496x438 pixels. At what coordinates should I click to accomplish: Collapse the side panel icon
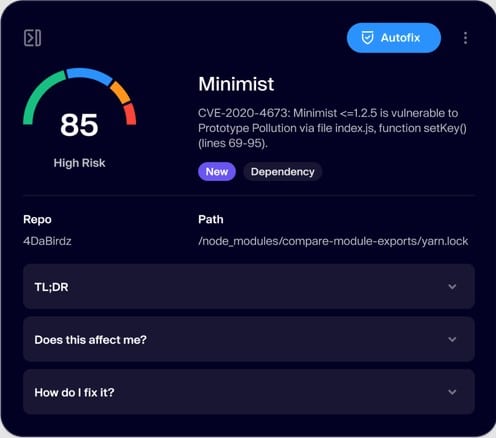coord(32,38)
